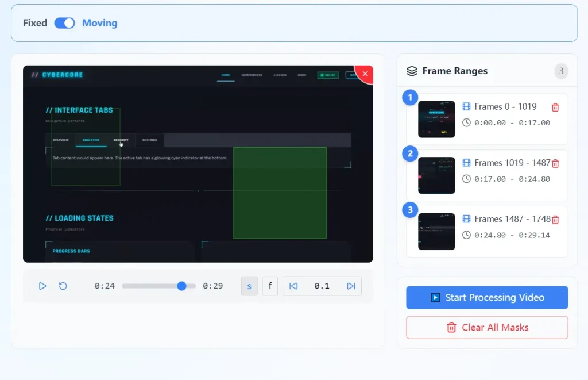The height and width of the screenshot is (380, 588).
Task: Click the play video icon
Action: (42, 286)
